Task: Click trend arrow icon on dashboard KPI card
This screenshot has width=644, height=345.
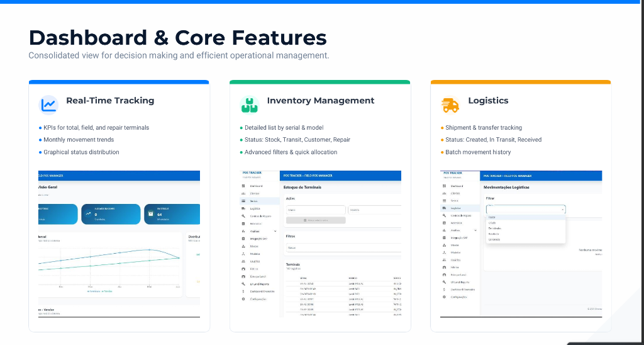Action: click(88, 214)
